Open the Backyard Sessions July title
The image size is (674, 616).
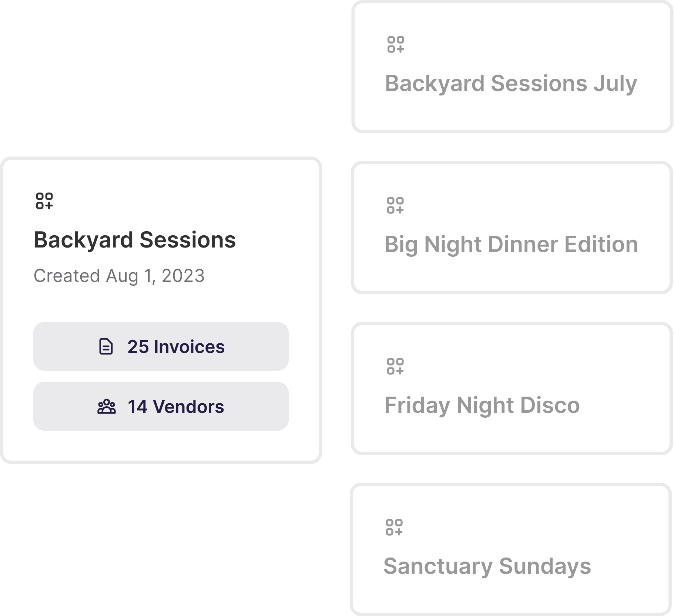[511, 84]
